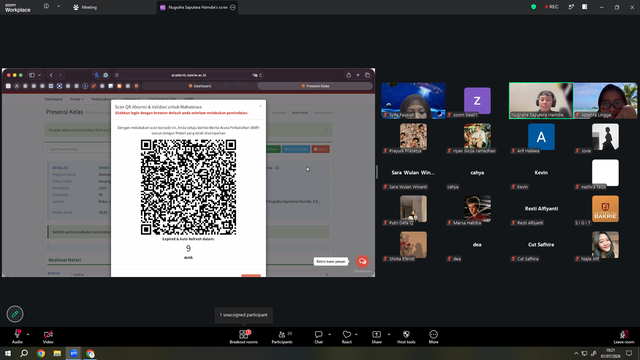
Task: Select Arif Halawa's participant tile
Action: coord(541,137)
